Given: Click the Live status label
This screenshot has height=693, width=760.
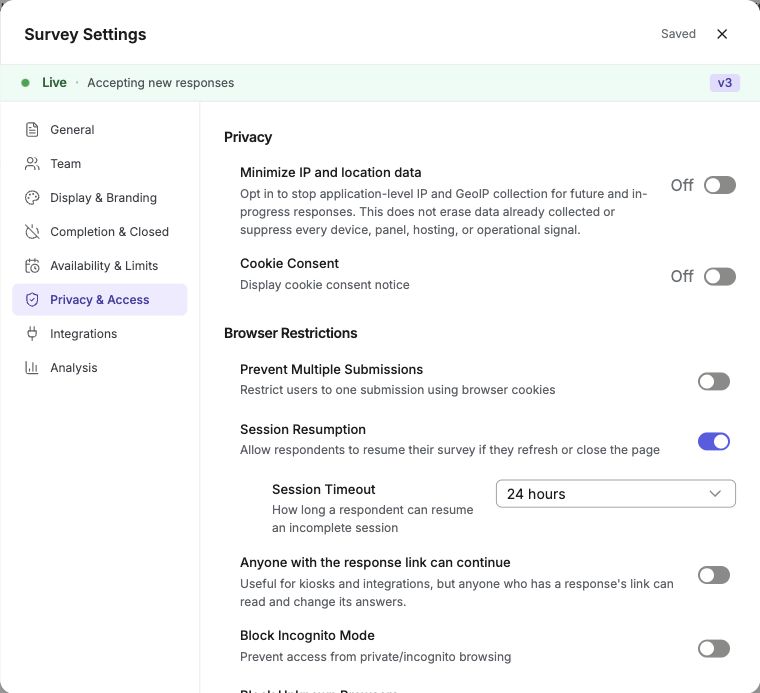Looking at the screenshot, I should tap(54, 83).
